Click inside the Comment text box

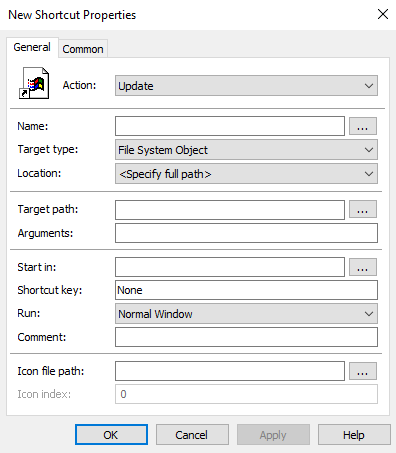246,337
